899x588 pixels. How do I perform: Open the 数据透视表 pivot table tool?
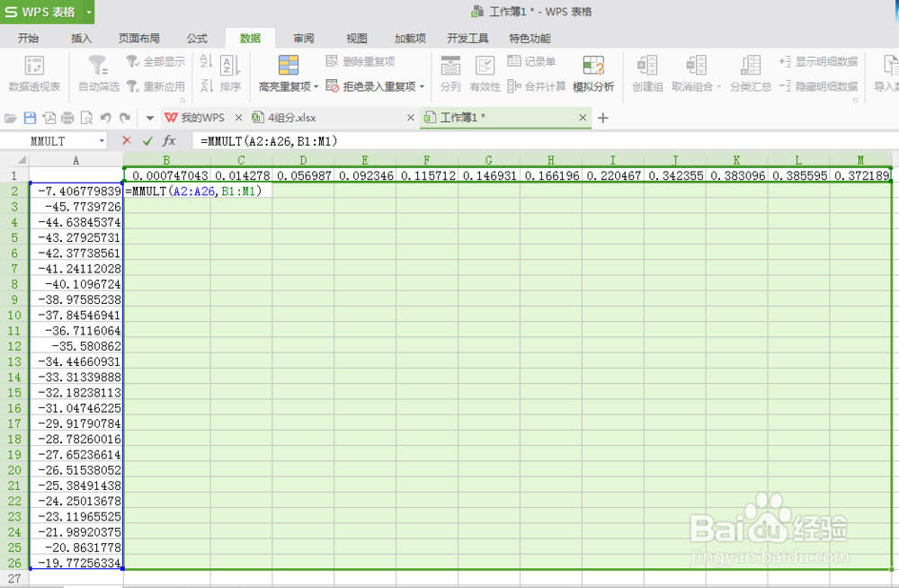(x=34, y=74)
